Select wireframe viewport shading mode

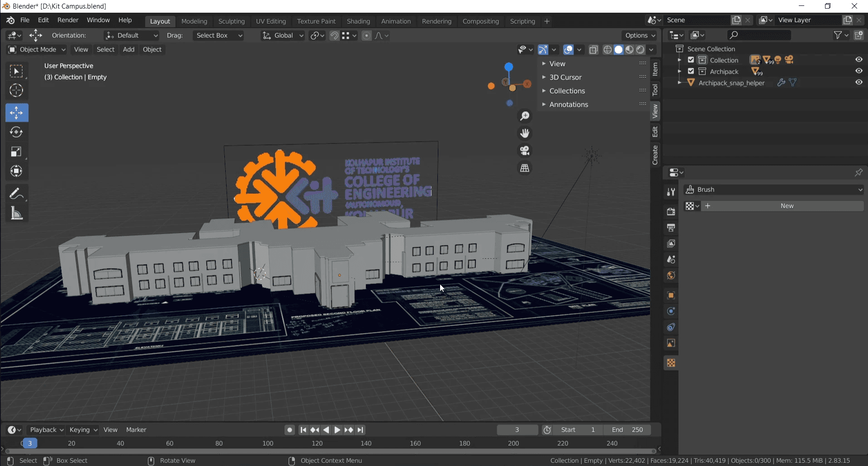[x=607, y=50]
